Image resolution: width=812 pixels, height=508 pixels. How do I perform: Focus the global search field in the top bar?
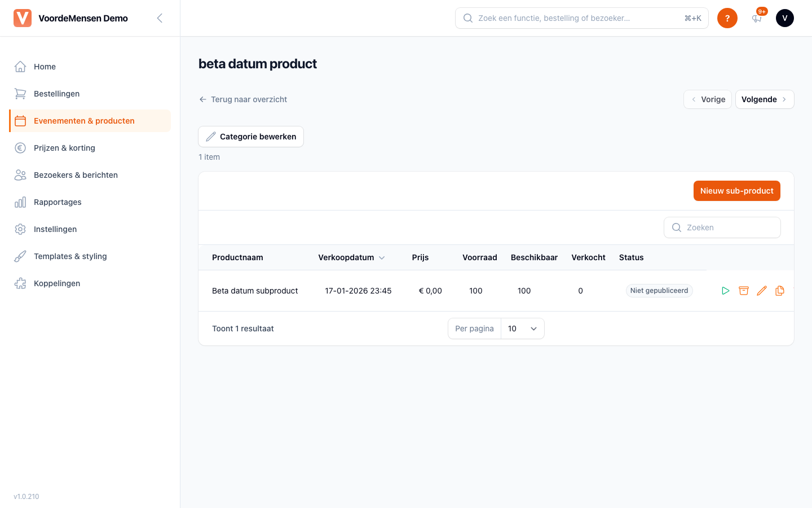click(x=582, y=18)
